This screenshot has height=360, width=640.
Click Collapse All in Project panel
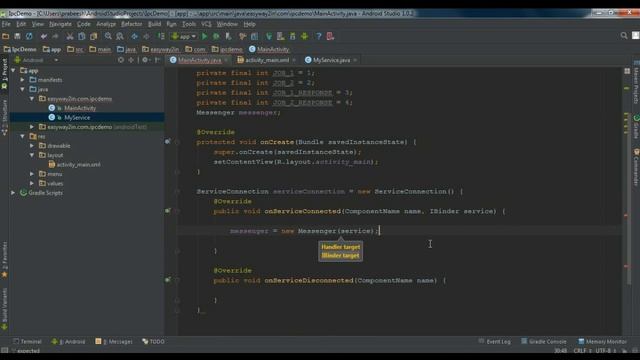(x=131, y=60)
